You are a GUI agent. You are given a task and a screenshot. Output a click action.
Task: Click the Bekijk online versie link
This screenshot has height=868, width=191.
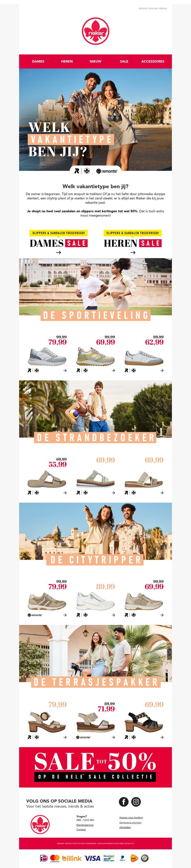pyautogui.click(x=153, y=8)
